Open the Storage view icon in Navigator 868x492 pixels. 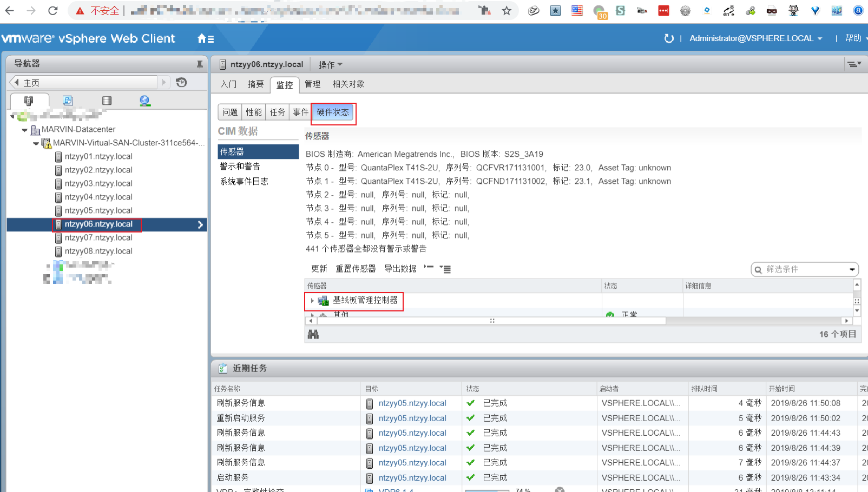[107, 100]
